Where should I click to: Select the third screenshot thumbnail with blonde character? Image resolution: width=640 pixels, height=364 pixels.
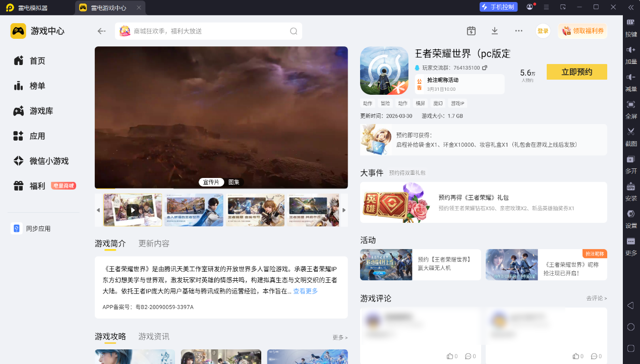tap(256, 210)
